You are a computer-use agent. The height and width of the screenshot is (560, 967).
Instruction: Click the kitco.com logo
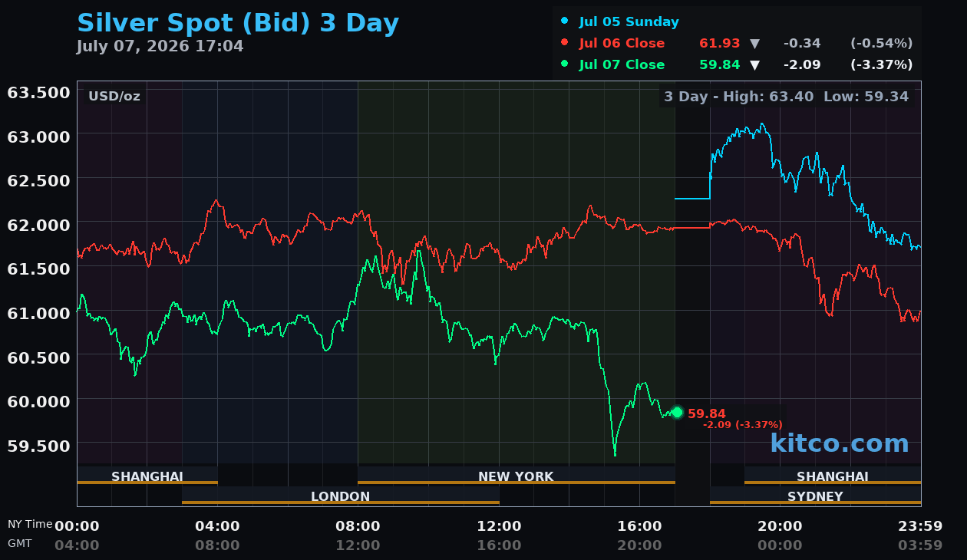click(840, 443)
